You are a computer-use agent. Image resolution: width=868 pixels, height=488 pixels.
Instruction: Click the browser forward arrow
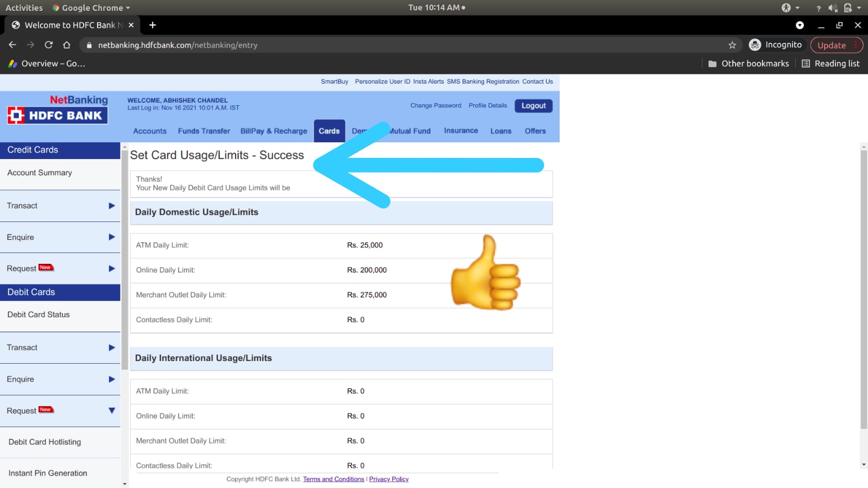(30, 45)
